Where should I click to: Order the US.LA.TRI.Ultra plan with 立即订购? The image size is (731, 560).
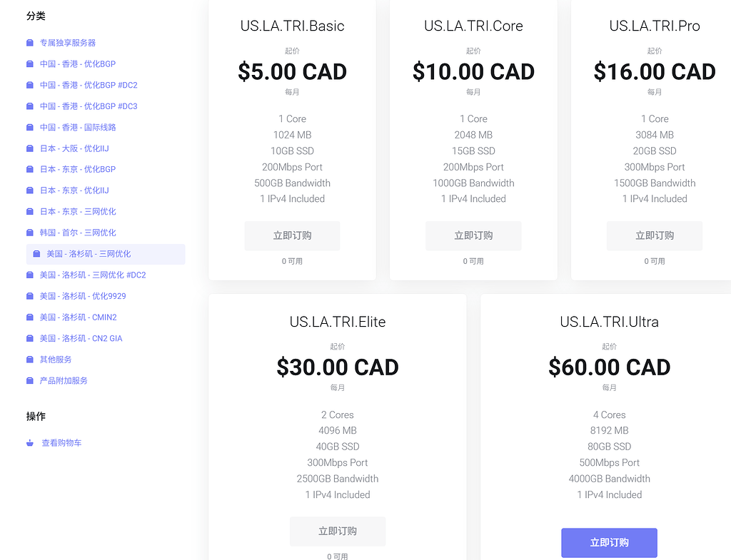pyautogui.click(x=609, y=543)
